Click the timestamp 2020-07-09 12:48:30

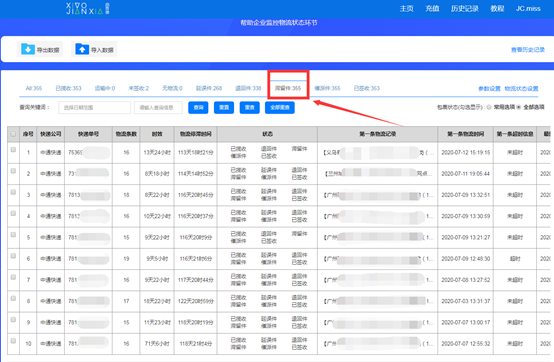[466, 259]
